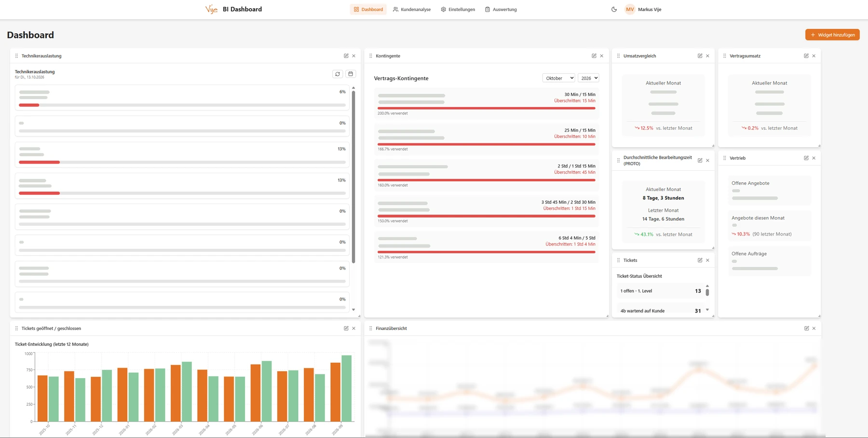
Task: Click the Technikerauslastung list scrollbar thumb
Action: click(x=353, y=177)
